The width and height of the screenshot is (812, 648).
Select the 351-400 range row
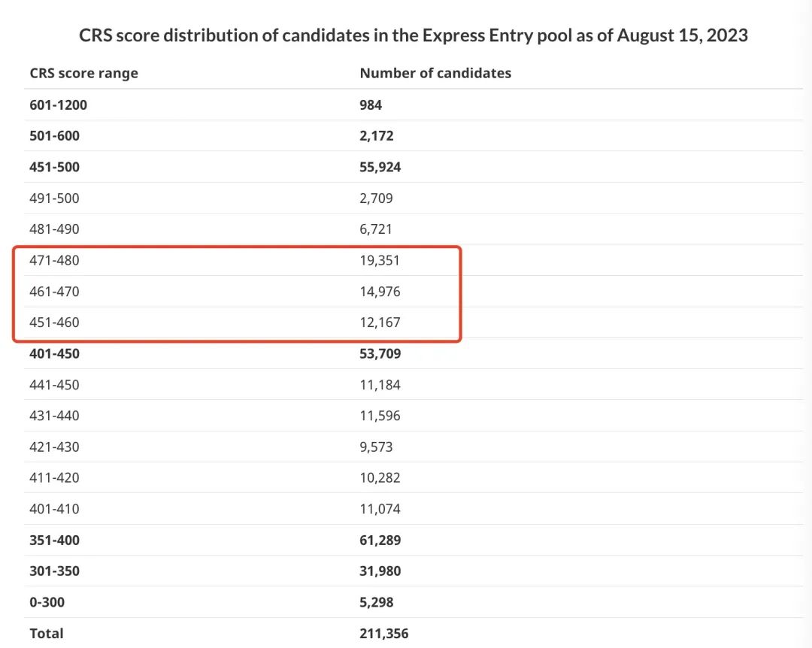(x=414, y=540)
